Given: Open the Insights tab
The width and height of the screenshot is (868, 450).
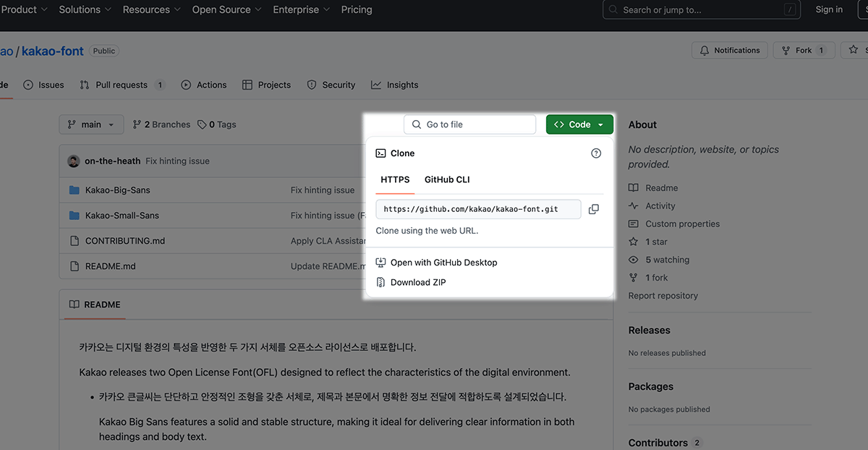Looking at the screenshot, I should 395,85.
